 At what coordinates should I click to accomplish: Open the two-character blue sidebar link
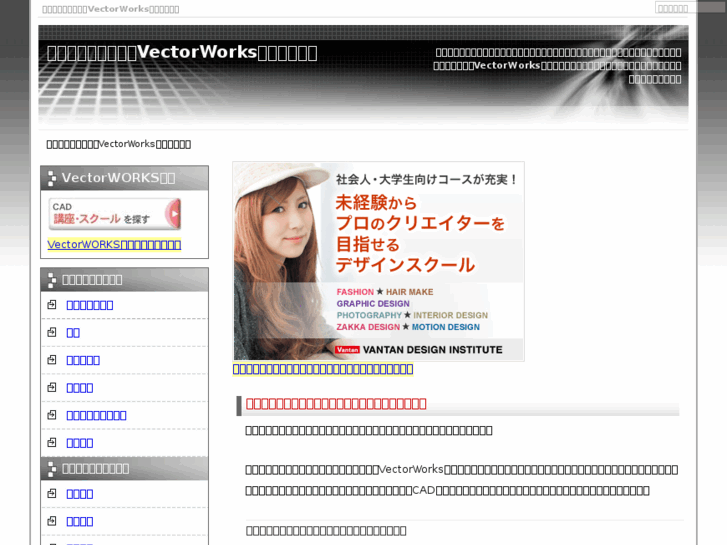pos(73,333)
